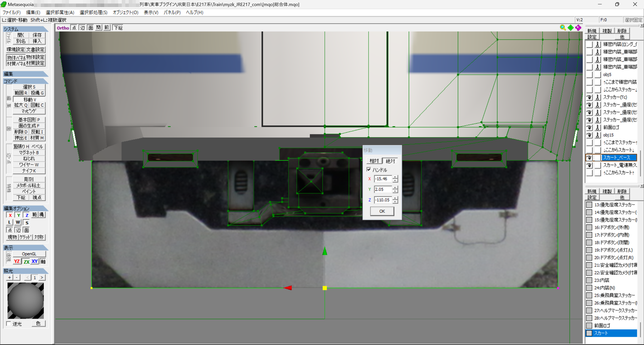
Task: Click the green pan view icon
Action: 570,28
